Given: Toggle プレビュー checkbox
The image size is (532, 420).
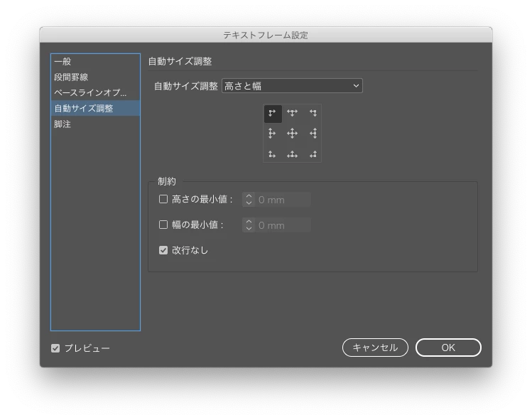Looking at the screenshot, I should 55,348.
